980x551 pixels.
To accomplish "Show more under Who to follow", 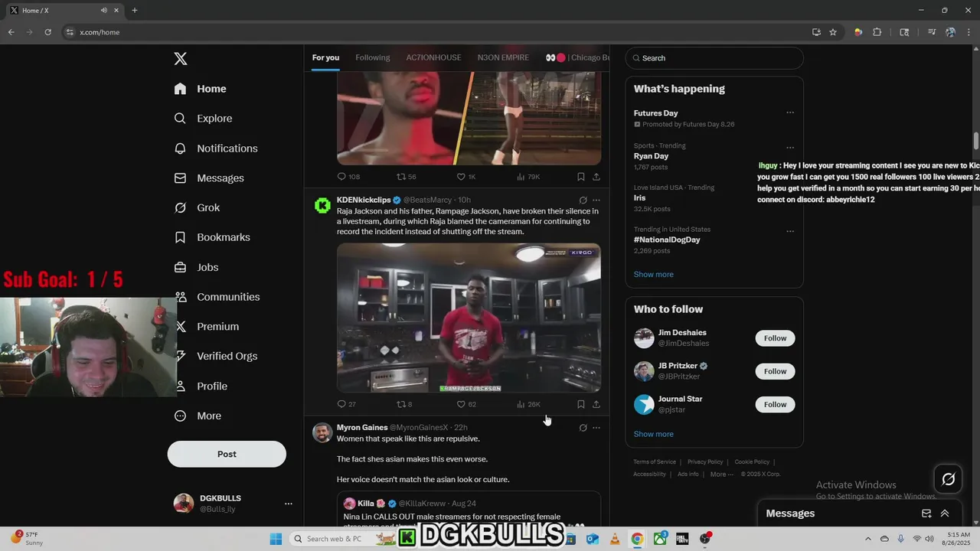I will tap(653, 434).
